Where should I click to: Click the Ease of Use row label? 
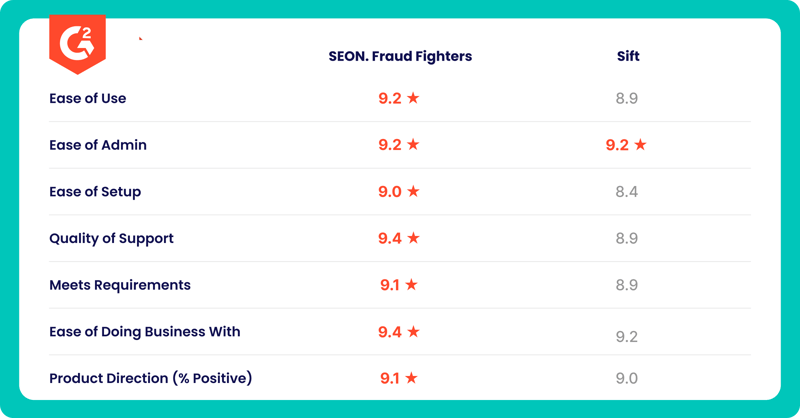coord(88,98)
